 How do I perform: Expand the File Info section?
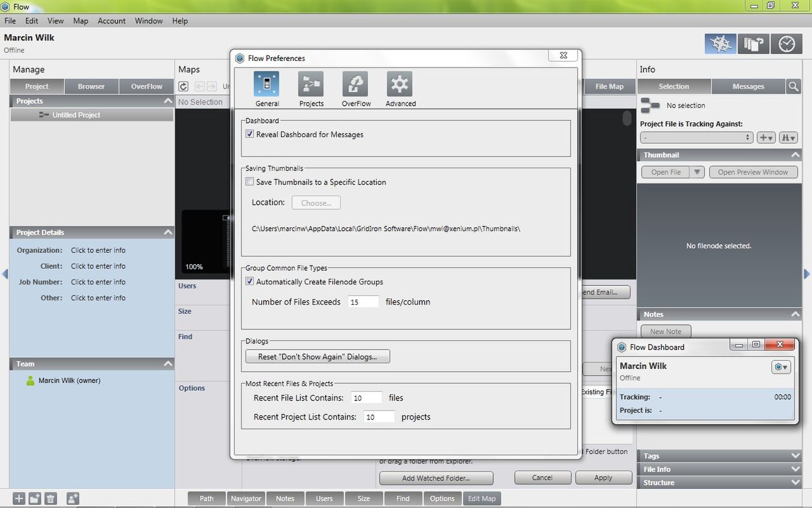click(796, 469)
